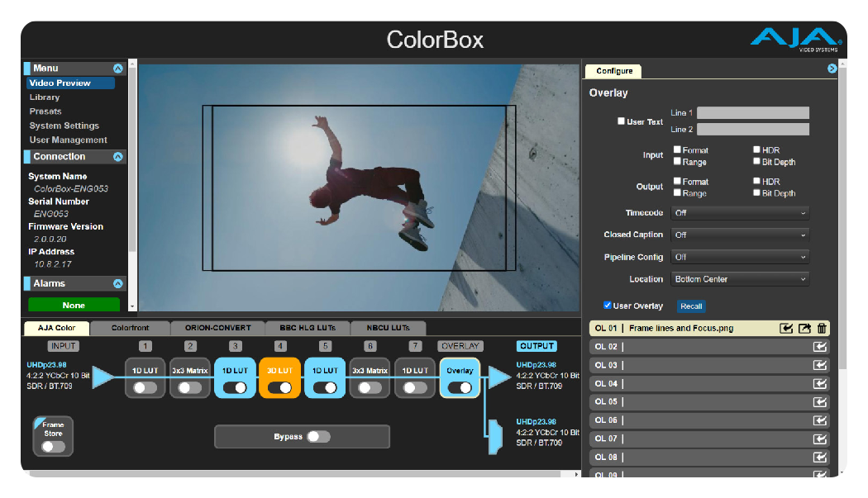The image size is (868, 498).
Task: Open the Closed Caption dropdown
Action: pyautogui.click(x=740, y=235)
